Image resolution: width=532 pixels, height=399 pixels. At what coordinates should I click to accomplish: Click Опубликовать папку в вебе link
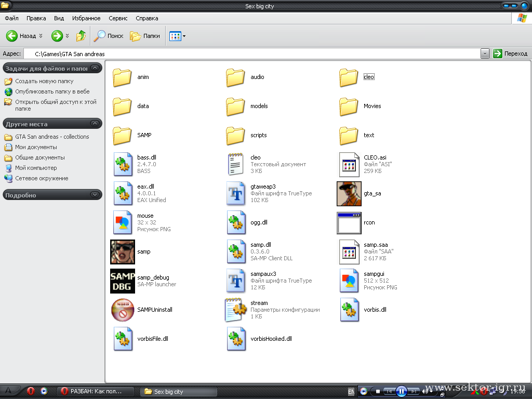[52, 91]
